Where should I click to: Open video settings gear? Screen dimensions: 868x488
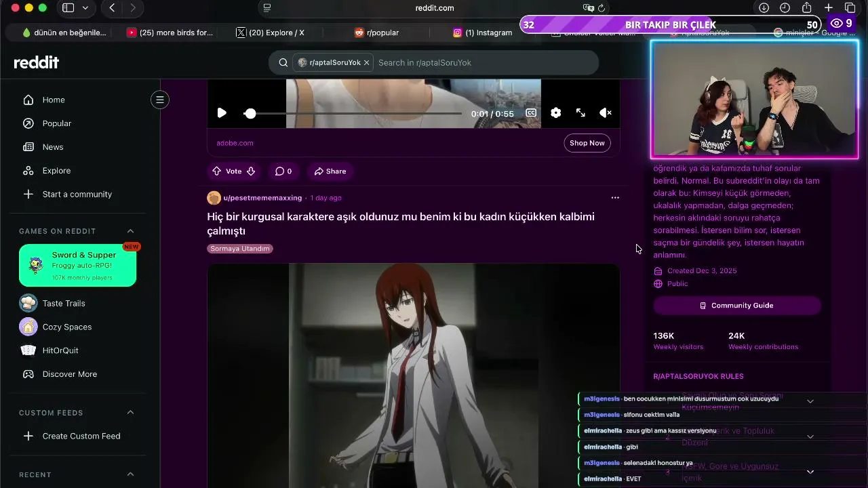click(556, 113)
